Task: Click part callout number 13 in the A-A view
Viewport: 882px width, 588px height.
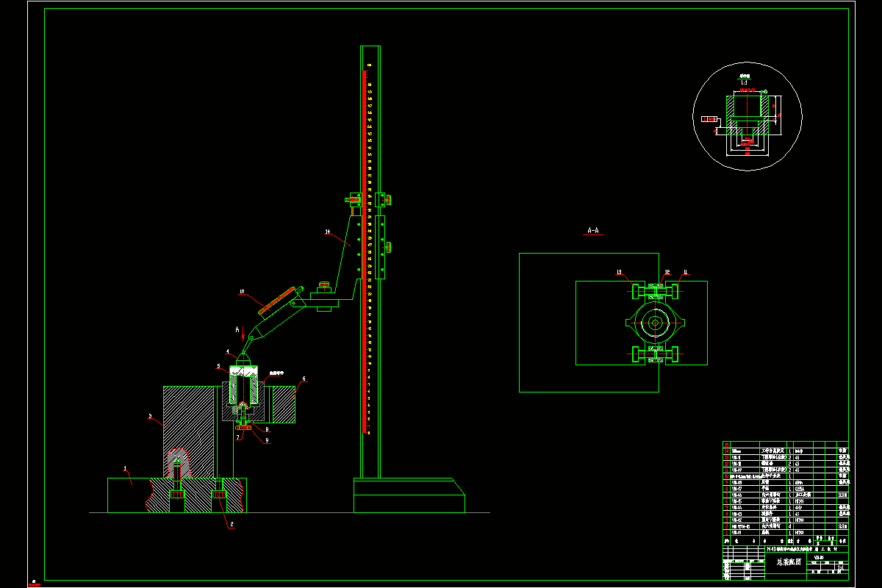Action: [x=619, y=273]
